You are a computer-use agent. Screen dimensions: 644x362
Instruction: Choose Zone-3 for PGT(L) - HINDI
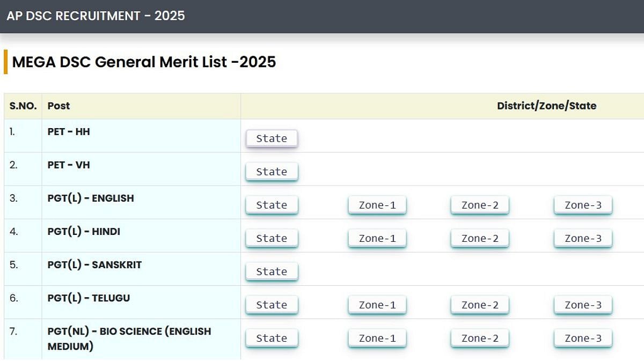coord(583,238)
